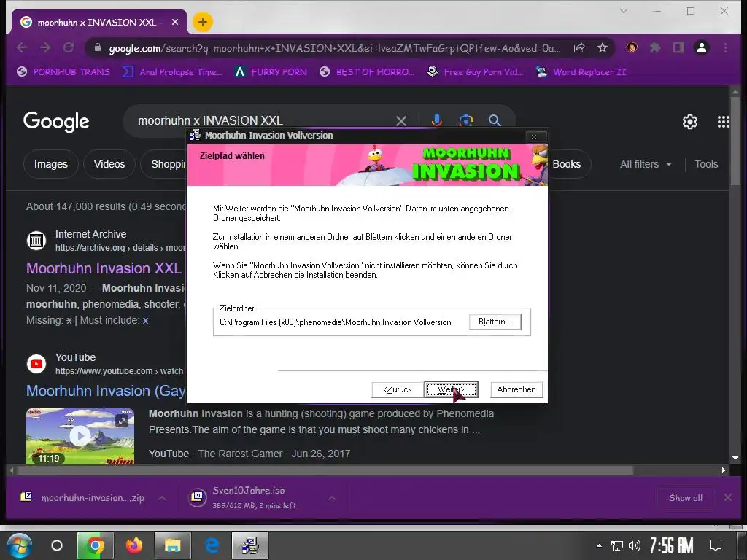Close the Moorhuhn Invasion installer dialog
The width and height of the screenshot is (747, 560).
tap(534, 136)
